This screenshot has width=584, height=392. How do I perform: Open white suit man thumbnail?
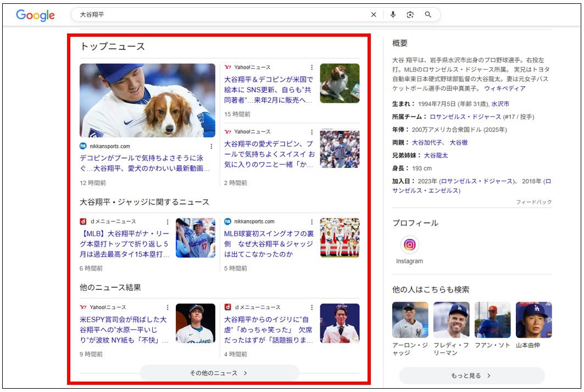(x=340, y=323)
